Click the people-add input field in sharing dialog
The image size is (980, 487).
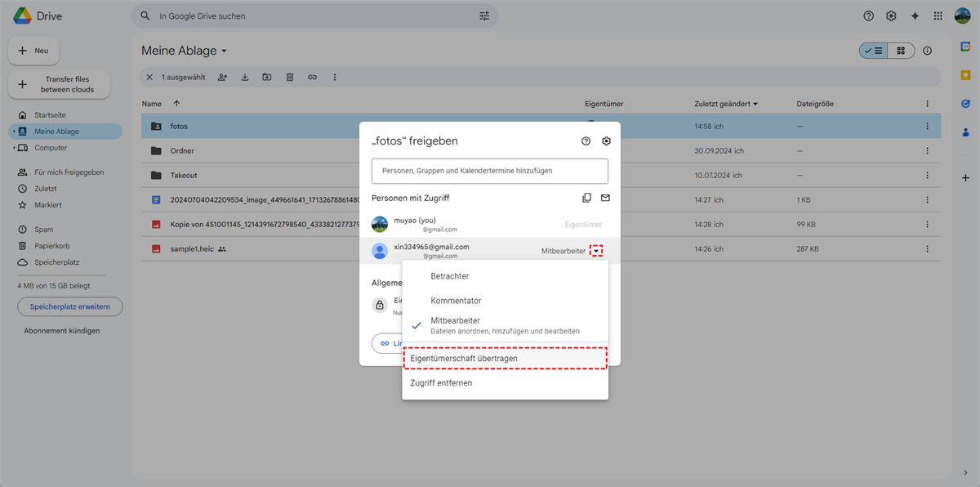[x=489, y=171]
